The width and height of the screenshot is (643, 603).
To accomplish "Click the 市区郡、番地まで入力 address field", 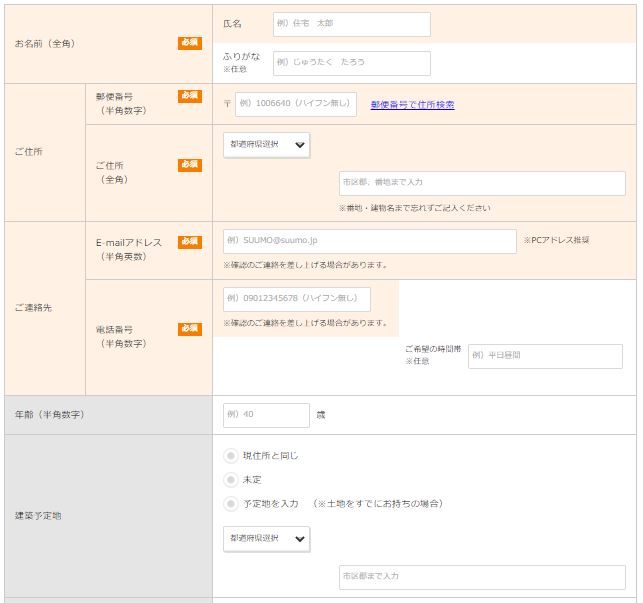I will point(481,183).
